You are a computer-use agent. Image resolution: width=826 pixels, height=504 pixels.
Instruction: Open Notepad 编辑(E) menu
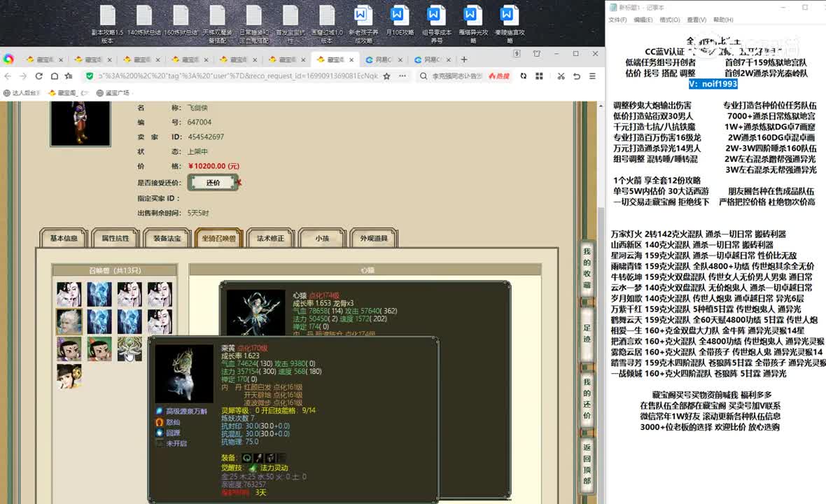643,20
